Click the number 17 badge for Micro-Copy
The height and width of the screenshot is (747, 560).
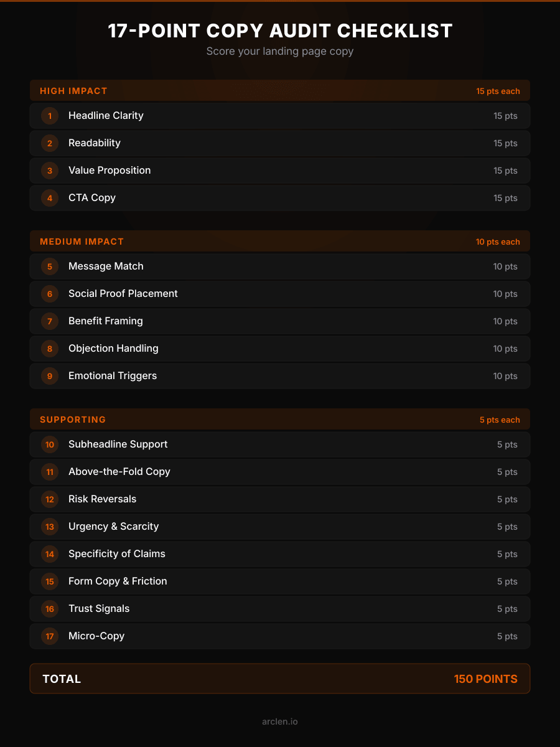point(50,636)
